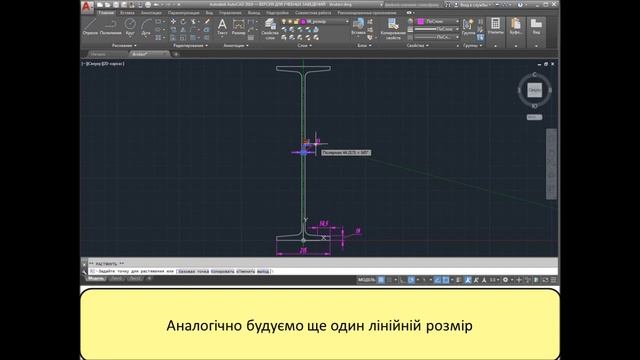The height and width of the screenshot is (360, 640).
Task: Toggle grid display in status bar
Action: (381, 280)
